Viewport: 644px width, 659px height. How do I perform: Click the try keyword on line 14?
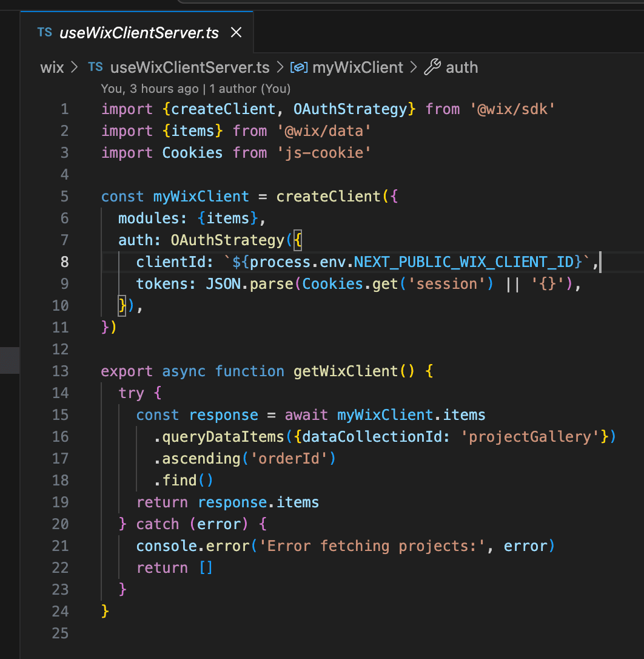(130, 393)
